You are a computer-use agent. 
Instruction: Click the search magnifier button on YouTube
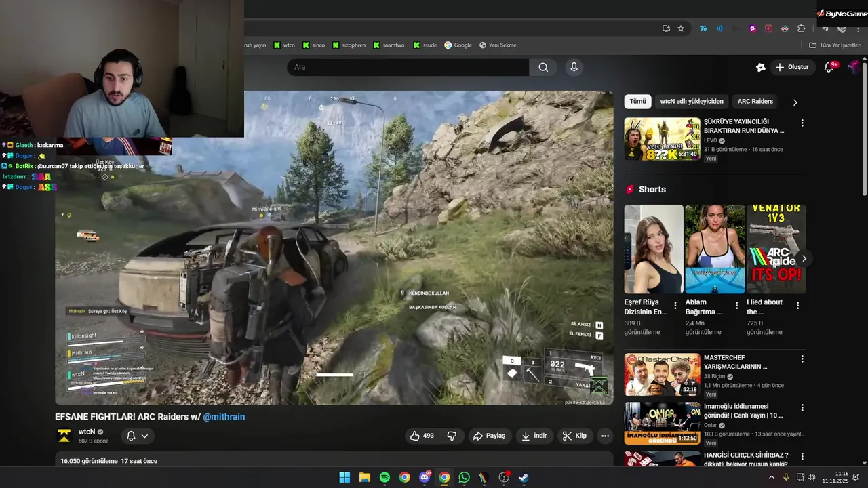coord(543,67)
